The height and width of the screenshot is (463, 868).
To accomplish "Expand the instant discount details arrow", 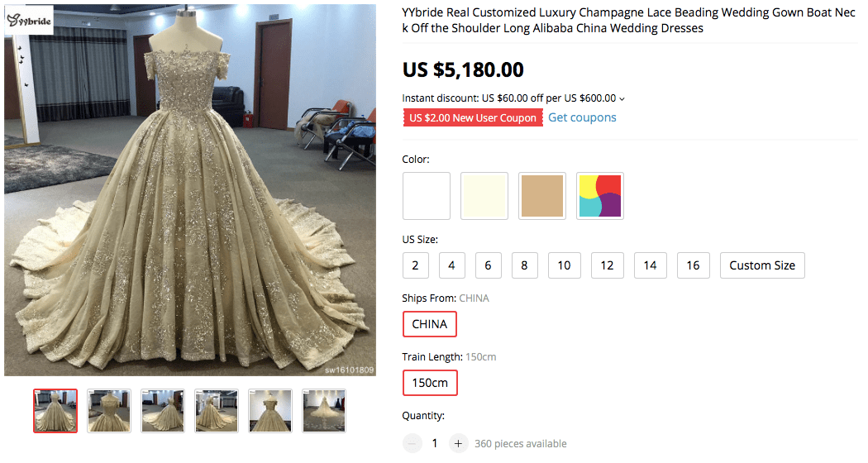I will [x=622, y=98].
